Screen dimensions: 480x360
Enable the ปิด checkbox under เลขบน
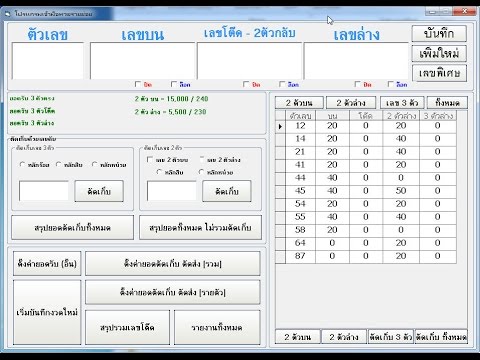(x=138, y=84)
